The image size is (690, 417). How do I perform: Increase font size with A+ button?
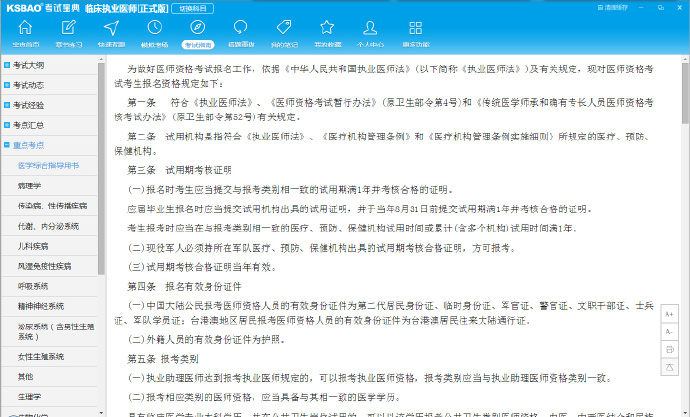click(x=669, y=314)
